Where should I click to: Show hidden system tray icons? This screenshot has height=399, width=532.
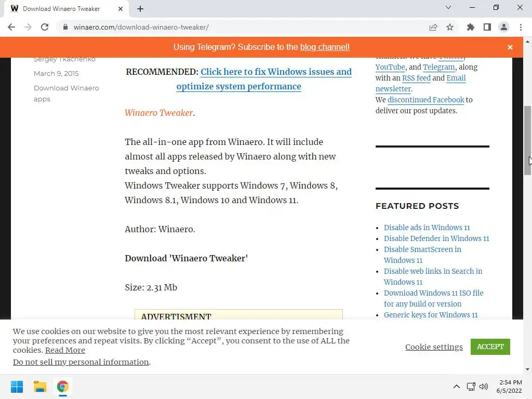(x=457, y=387)
